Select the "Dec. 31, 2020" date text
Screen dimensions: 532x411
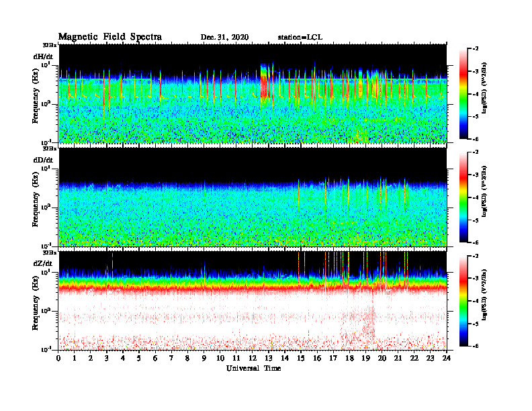(x=224, y=38)
